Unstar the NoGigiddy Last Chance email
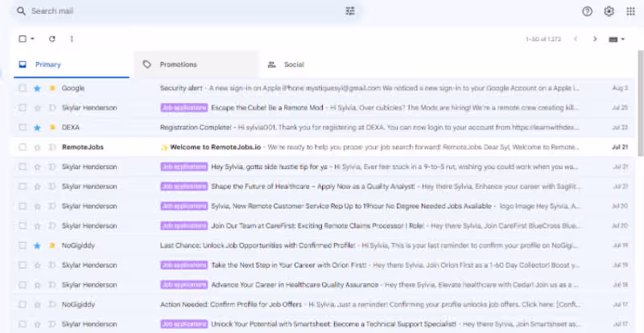644x333 pixels. [37, 246]
